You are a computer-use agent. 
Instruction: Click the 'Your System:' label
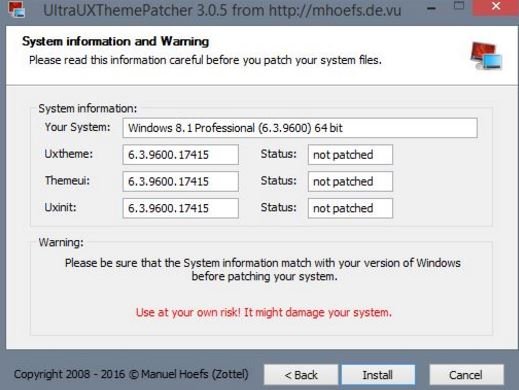[77, 127]
